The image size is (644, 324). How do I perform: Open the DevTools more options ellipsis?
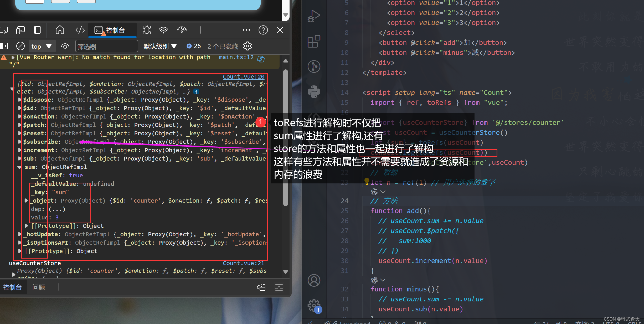tap(246, 30)
